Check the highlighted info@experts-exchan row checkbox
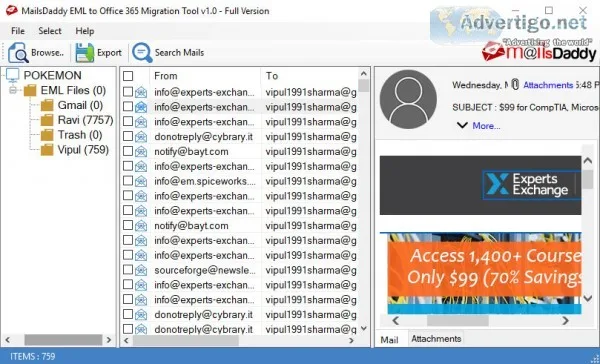The image size is (600, 364). (128, 107)
